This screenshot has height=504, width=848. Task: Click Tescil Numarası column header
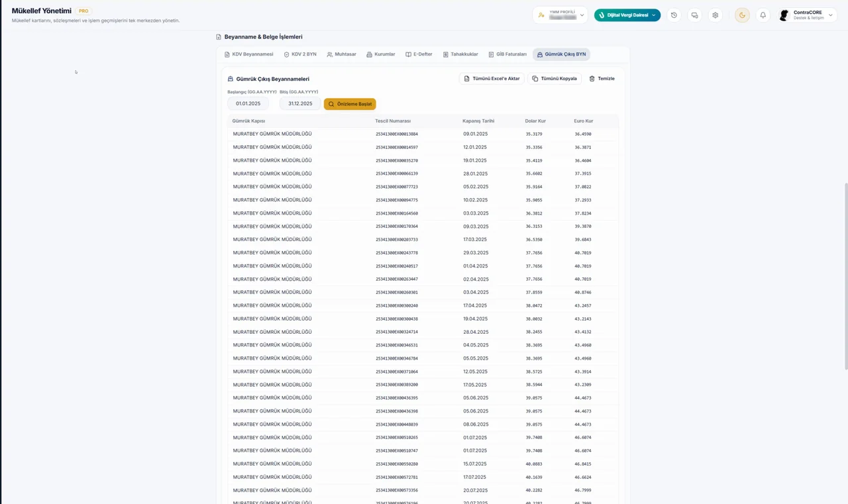[393, 121]
